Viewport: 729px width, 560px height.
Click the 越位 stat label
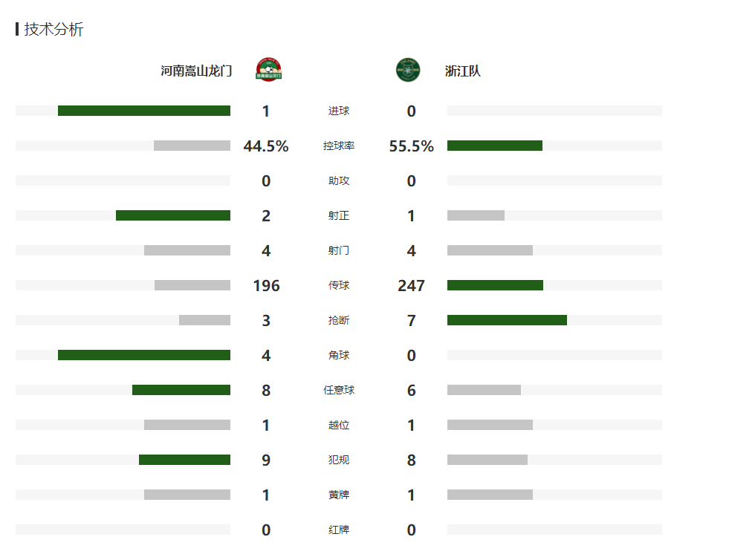point(339,425)
